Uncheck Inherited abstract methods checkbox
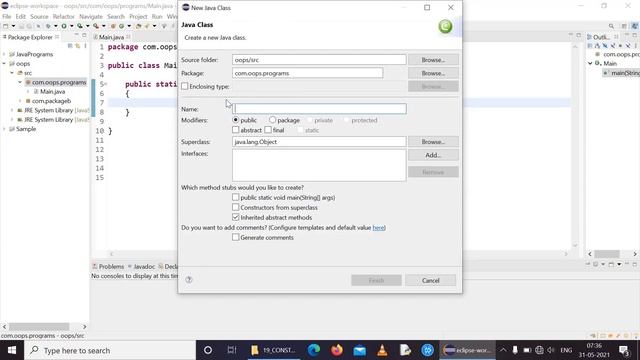The width and height of the screenshot is (640, 360). pyautogui.click(x=236, y=217)
